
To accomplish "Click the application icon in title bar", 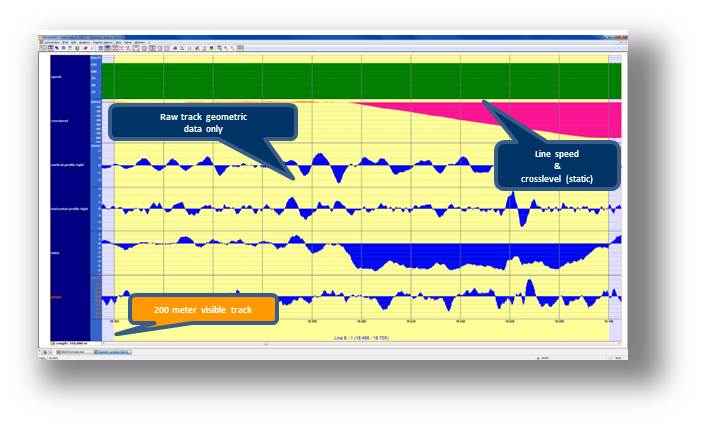I will coord(42,36).
